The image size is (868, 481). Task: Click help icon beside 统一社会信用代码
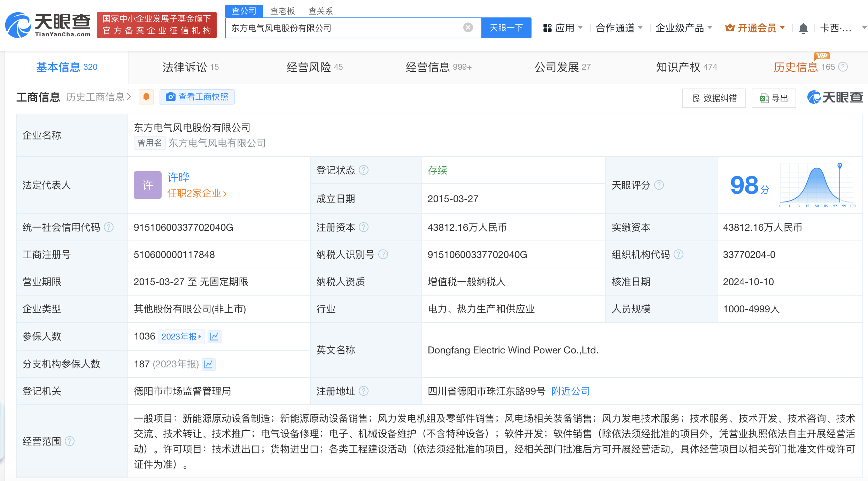pyautogui.click(x=109, y=227)
